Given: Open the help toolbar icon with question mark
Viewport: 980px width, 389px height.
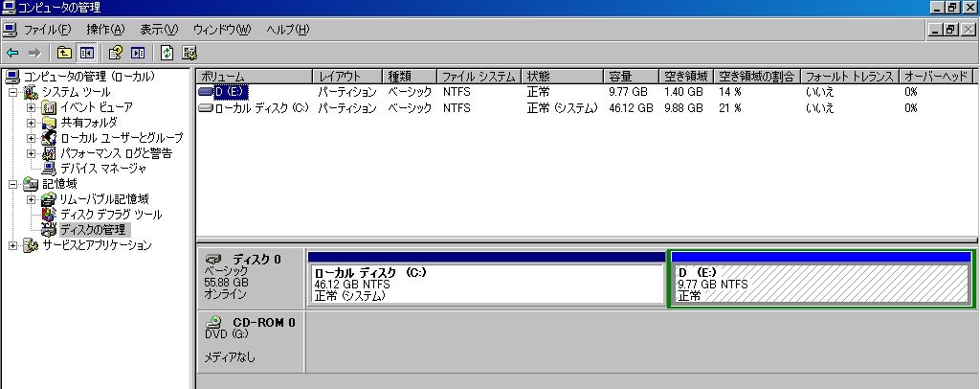Looking at the screenshot, I should click(116, 53).
